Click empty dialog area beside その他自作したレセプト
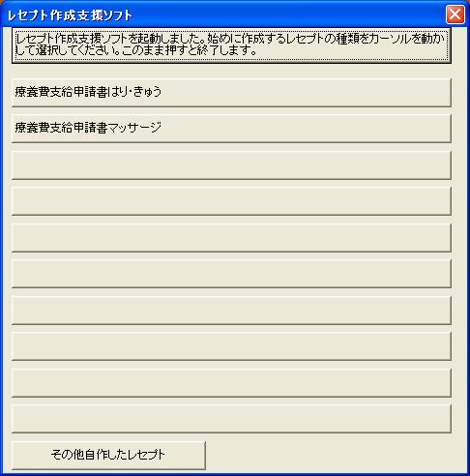This screenshot has height=476, width=470. (336, 456)
